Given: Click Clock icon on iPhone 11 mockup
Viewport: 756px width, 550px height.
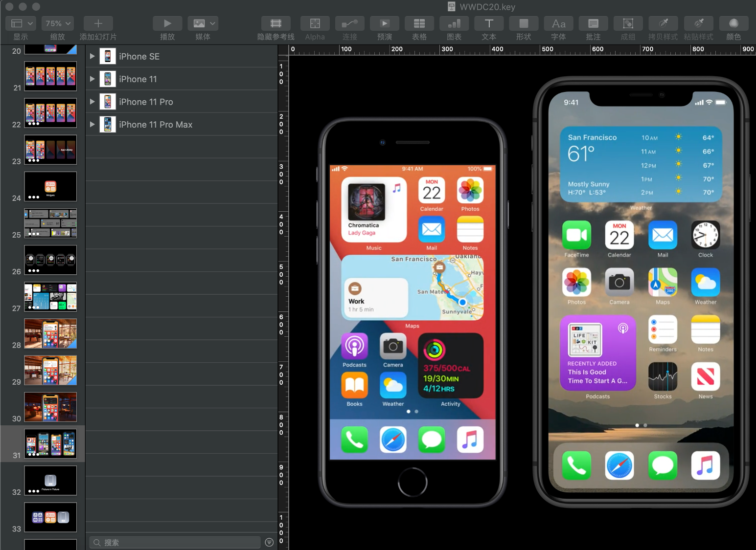Looking at the screenshot, I should [x=706, y=235].
